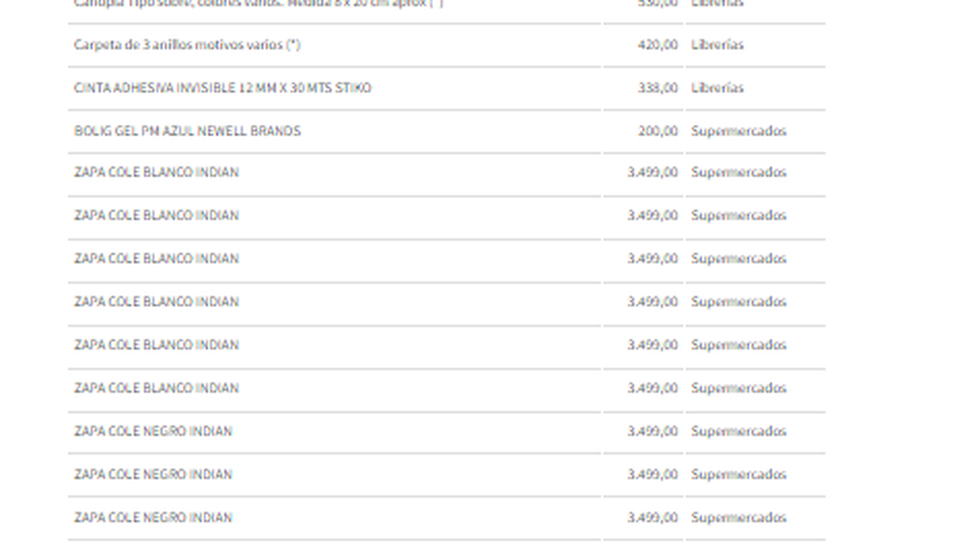980x551 pixels.
Task: Click Supermercados in the BOLIG GEL row
Action: click(738, 131)
